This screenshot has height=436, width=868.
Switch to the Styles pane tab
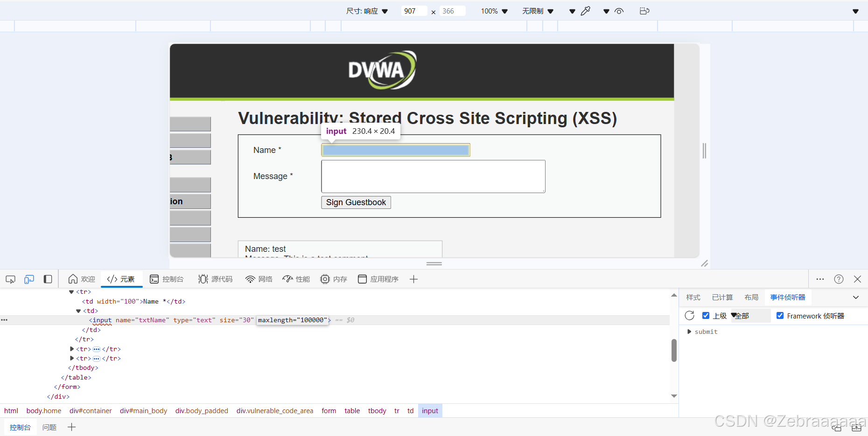click(693, 297)
